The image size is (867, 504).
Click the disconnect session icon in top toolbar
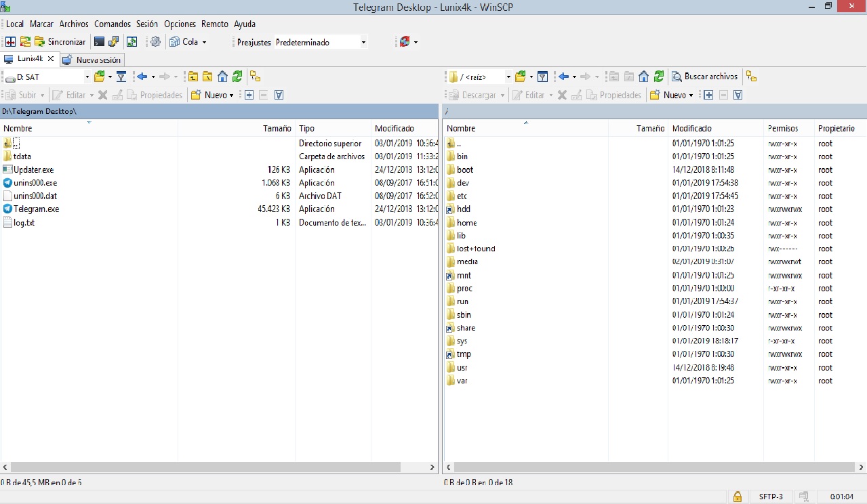click(404, 42)
